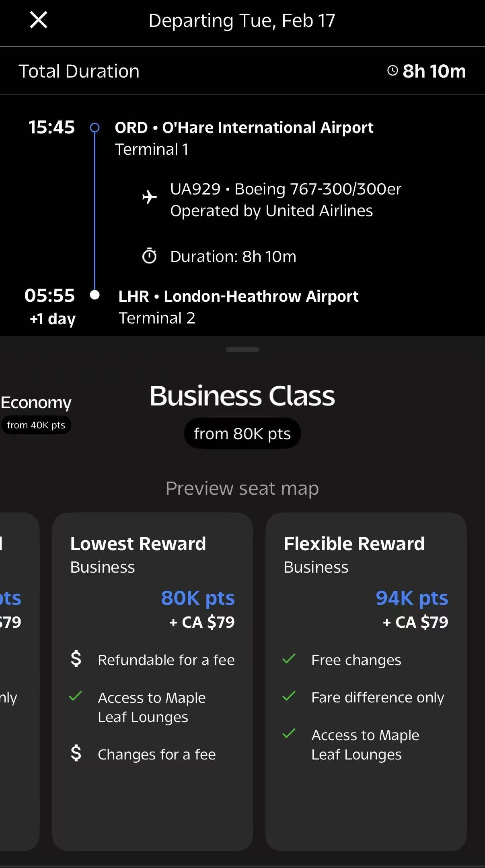Tap the LHR arrival timeline dot
This screenshot has height=868, width=485.
95,295
